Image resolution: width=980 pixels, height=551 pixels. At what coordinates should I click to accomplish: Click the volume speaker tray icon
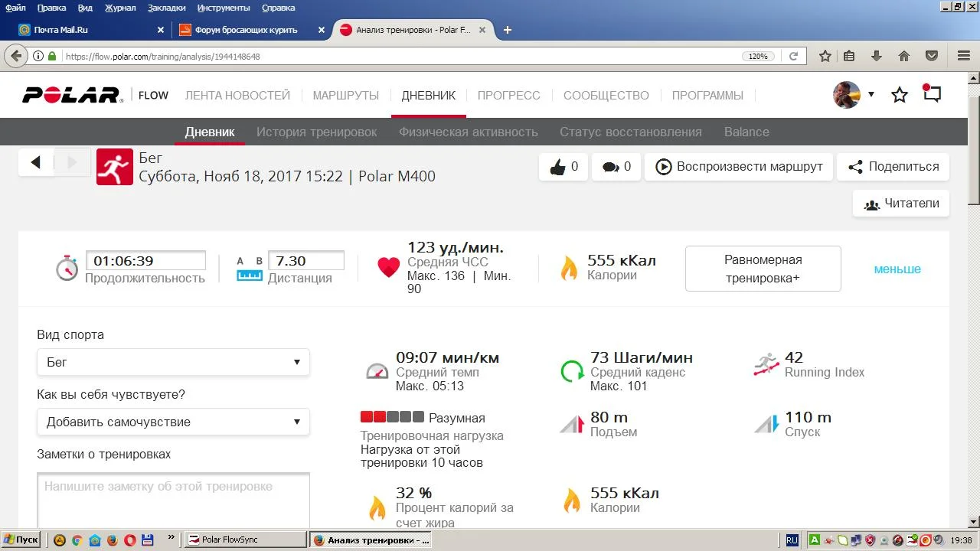[x=939, y=540]
